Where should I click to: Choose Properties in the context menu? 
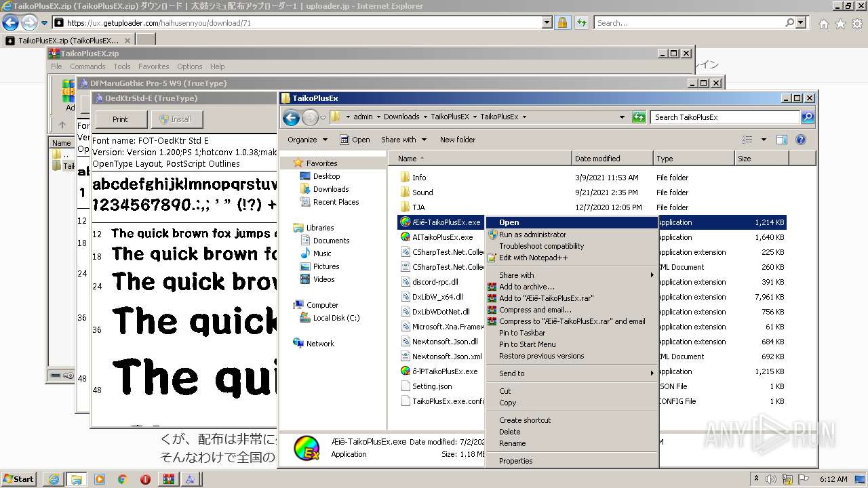[572, 461]
